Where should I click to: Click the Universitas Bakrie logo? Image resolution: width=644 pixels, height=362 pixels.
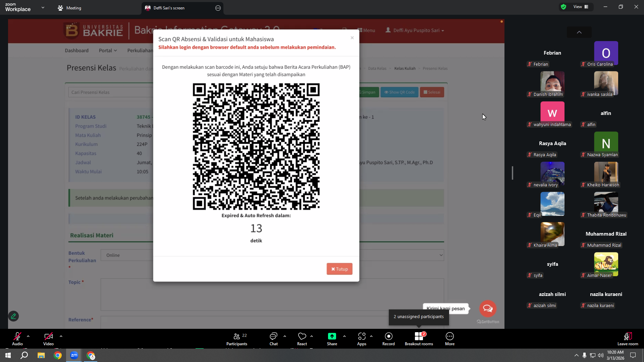(94, 31)
